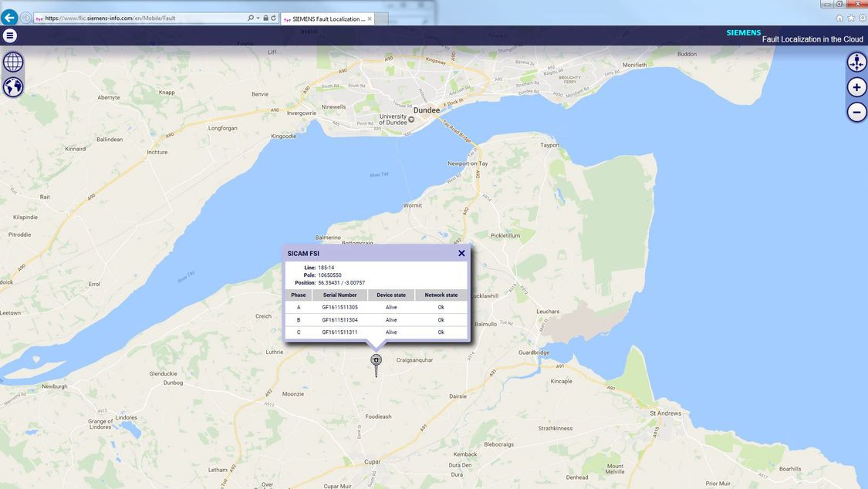Click the 'Invergowrie' label on map

click(302, 113)
